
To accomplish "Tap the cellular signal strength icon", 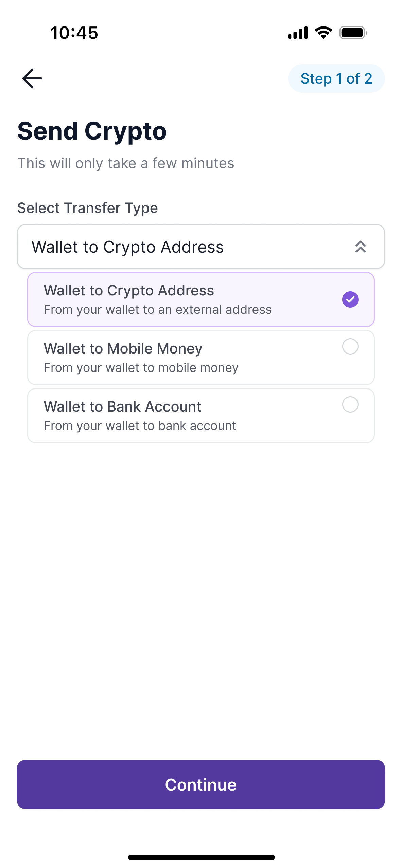I will click(298, 33).
